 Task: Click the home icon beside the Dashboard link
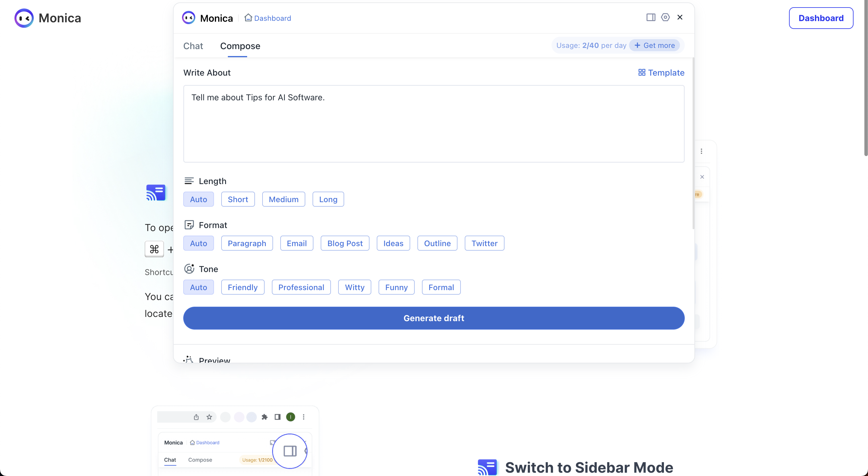pyautogui.click(x=248, y=17)
